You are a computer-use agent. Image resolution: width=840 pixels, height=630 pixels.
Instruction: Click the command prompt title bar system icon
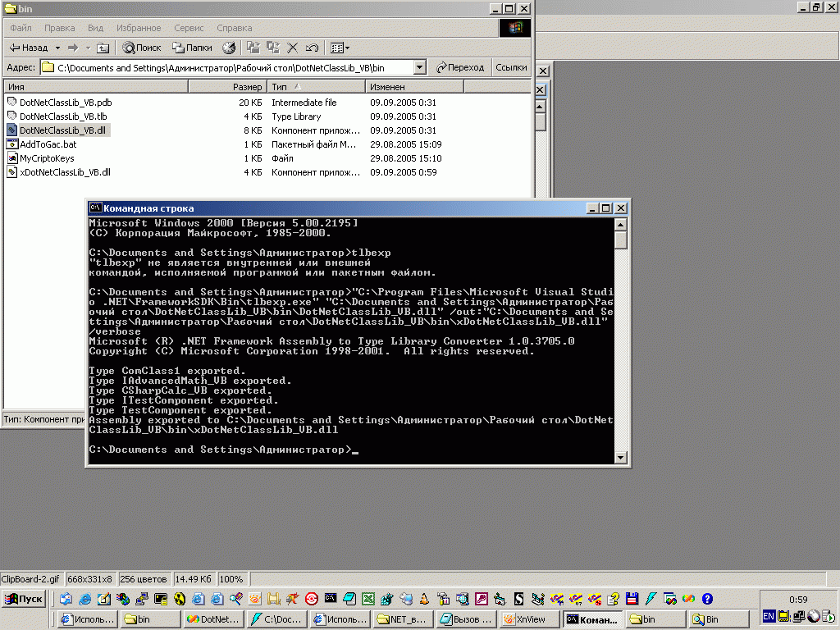95,208
